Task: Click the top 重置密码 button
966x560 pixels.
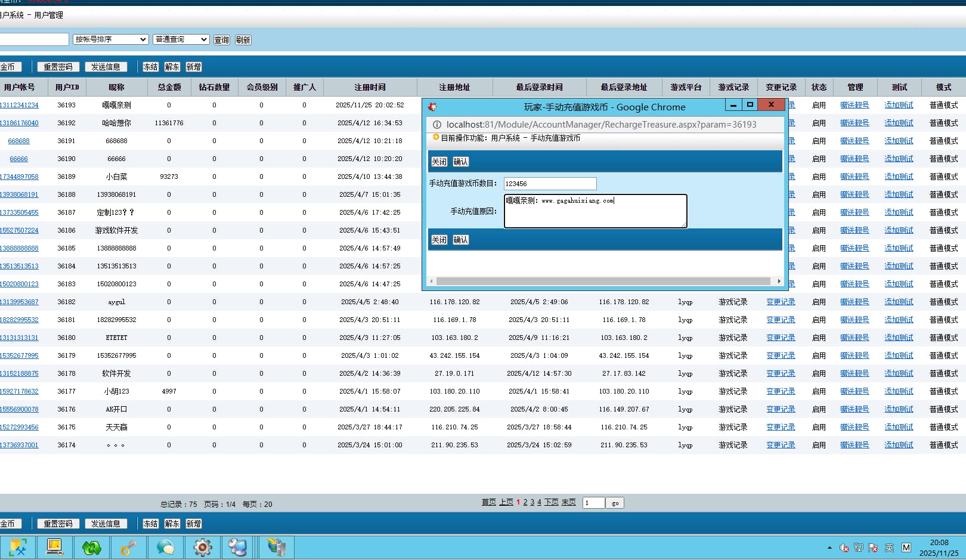Action: point(58,67)
